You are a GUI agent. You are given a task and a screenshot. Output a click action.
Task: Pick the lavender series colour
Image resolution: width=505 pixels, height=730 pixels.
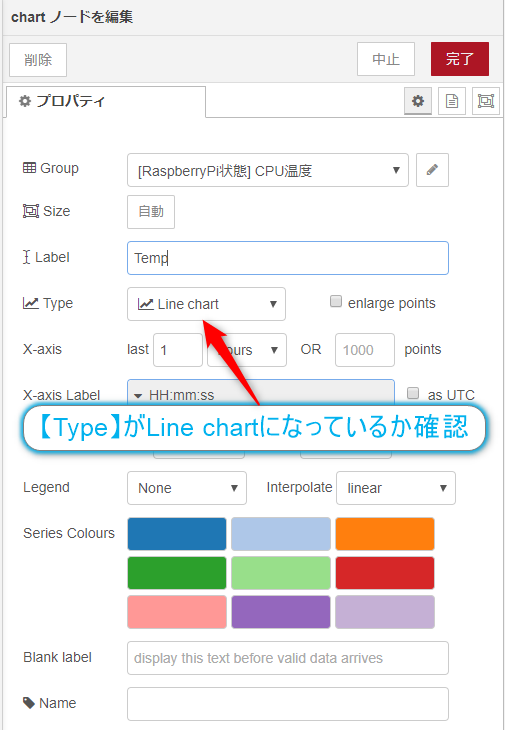[x=384, y=612]
